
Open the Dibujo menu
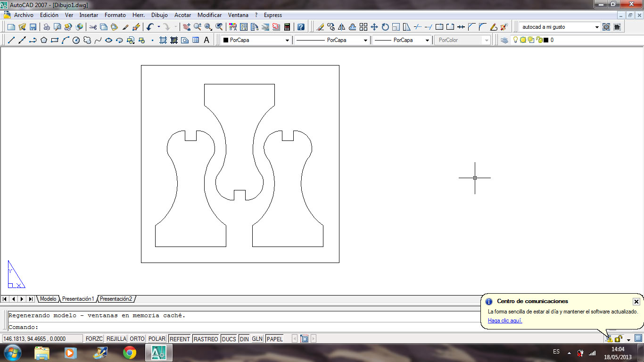pos(159,15)
